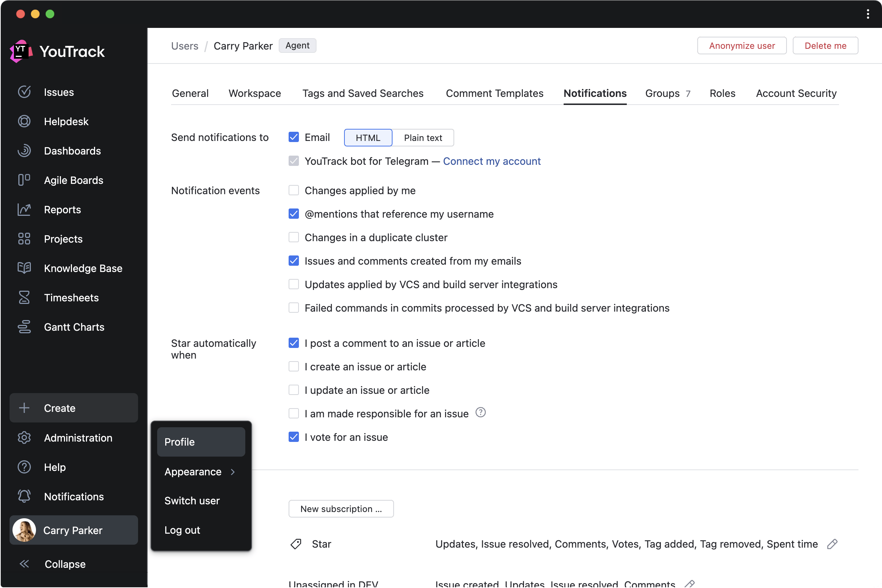Select Log out from profile menu

[x=182, y=530]
